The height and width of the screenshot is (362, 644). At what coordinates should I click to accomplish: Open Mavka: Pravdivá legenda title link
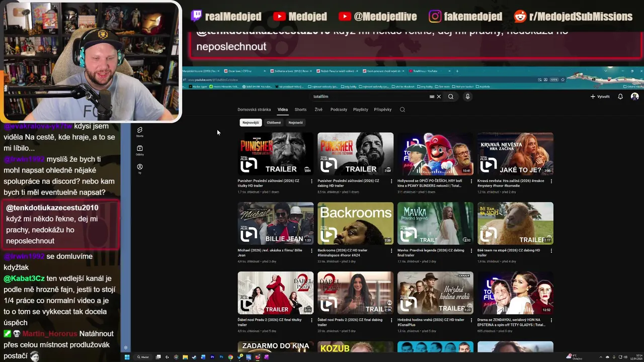(431, 252)
